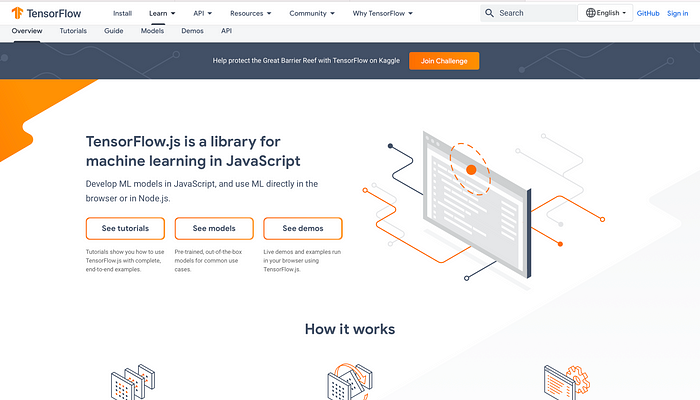
Task: Click the tutorials description text below See tutorials
Action: tap(125, 261)
